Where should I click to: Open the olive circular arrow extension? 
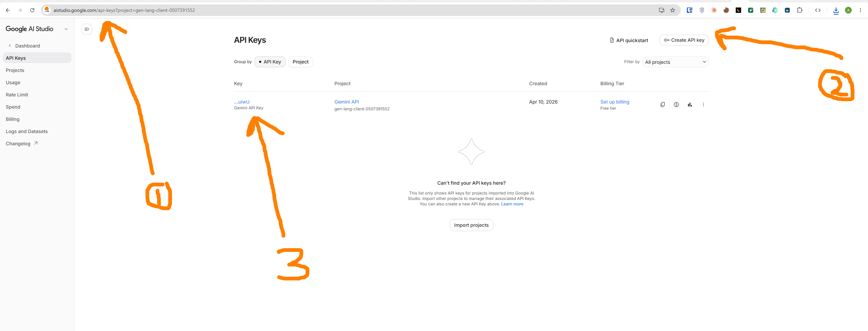[x=763, y=10]
